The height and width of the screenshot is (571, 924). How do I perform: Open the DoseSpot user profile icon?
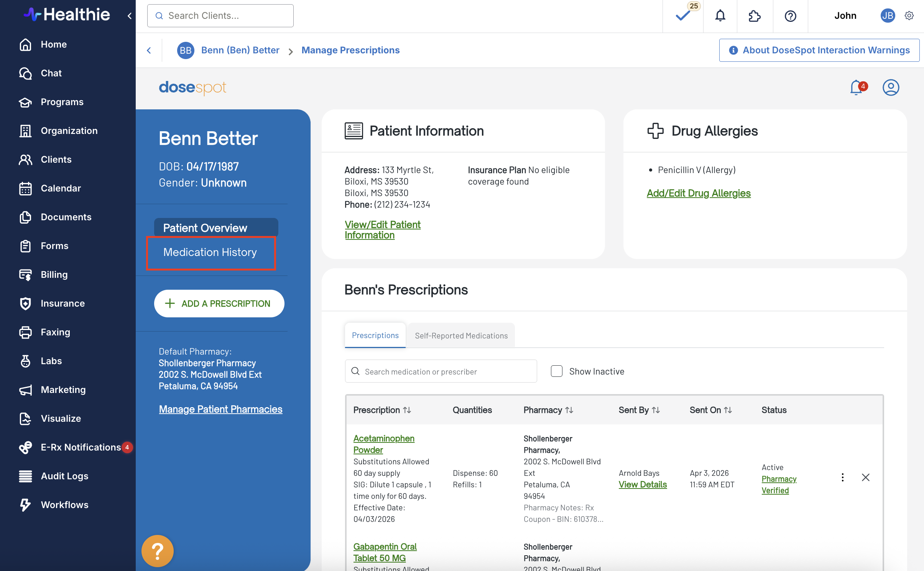pos(891,87)
